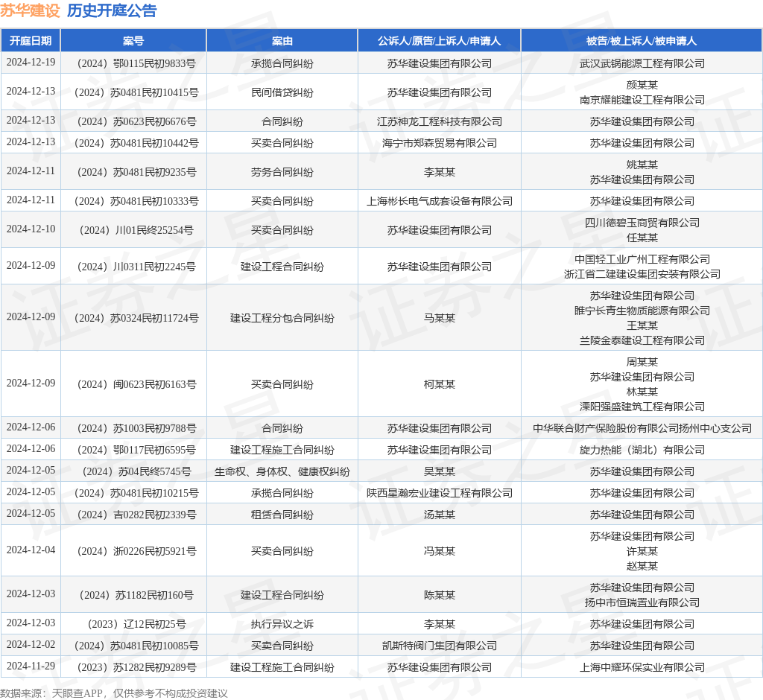Click the date 2024-12-19
Viewport: 763px width, 700px height.
31,63
